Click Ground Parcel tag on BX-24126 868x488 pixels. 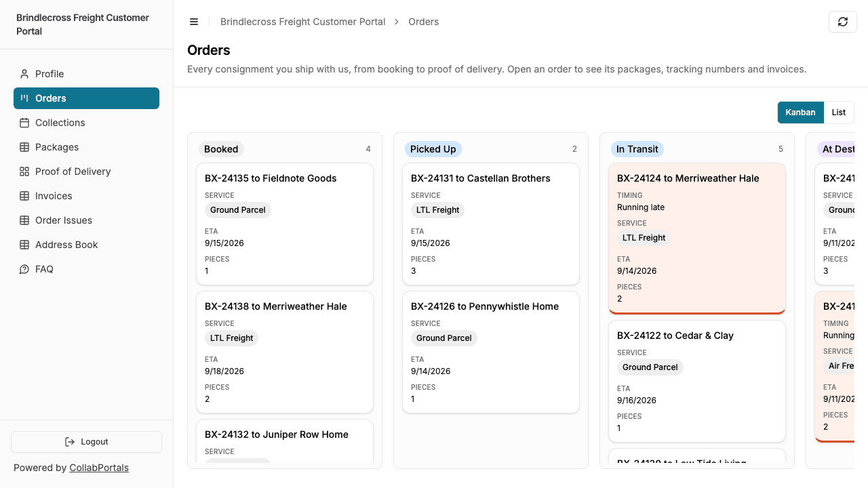pos(444,338)
